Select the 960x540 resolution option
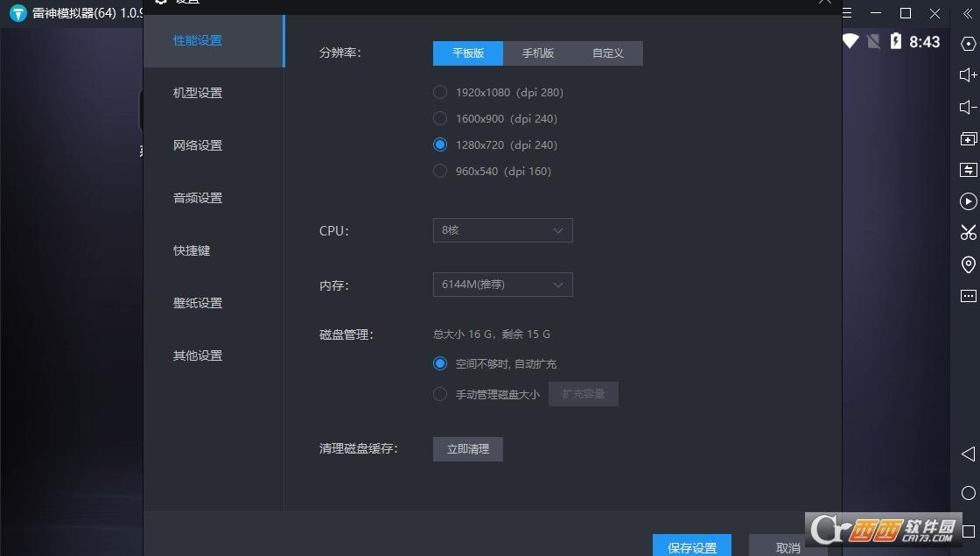Viewport: 980px width, 556px height. coord(440,171)
